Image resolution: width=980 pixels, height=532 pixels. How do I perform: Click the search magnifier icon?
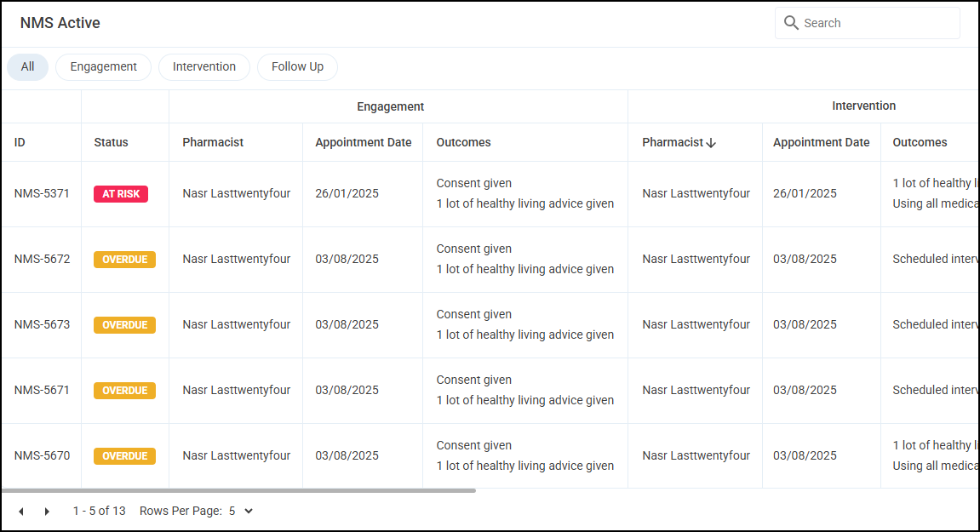coord(791,23)
